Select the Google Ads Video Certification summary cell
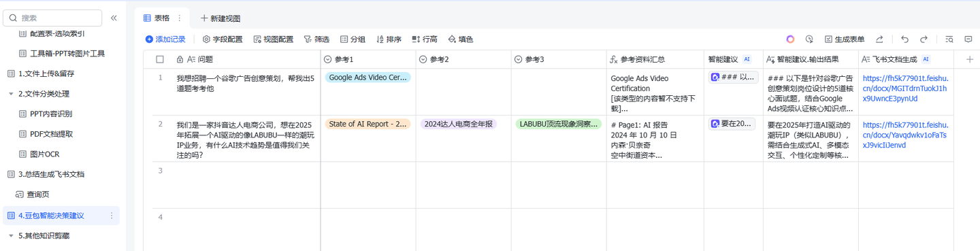 tap(655, 92)
